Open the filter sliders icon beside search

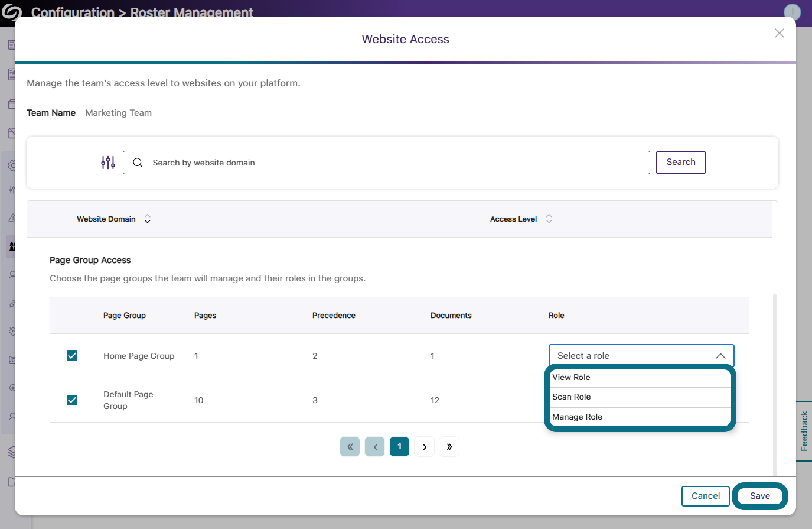107,163
